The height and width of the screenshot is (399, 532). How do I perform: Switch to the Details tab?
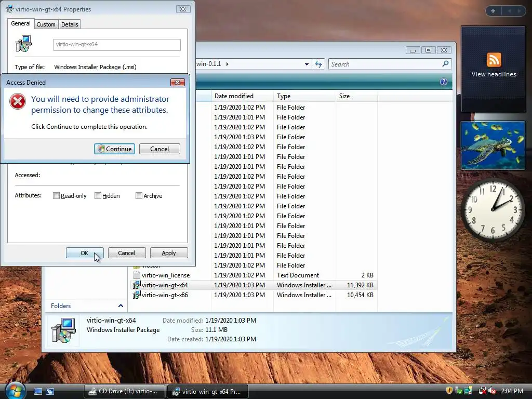coord(70,24)
